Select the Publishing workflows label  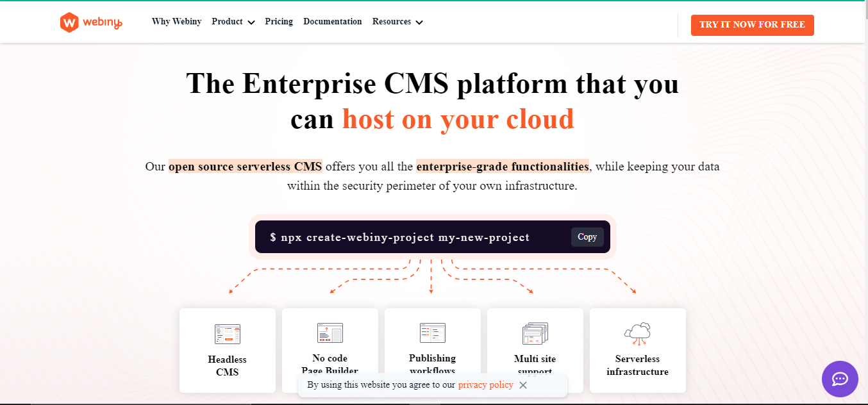[x=433, y=365]
